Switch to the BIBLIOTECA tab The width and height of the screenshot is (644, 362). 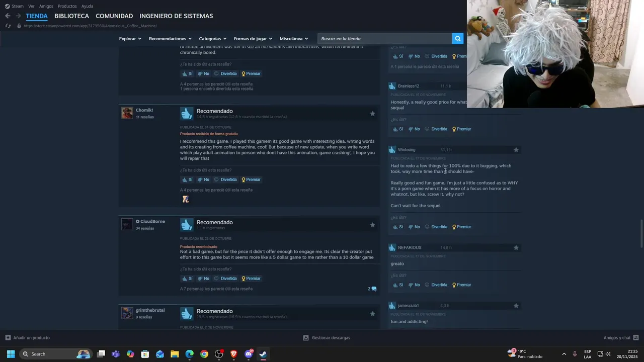click(71, 16)
